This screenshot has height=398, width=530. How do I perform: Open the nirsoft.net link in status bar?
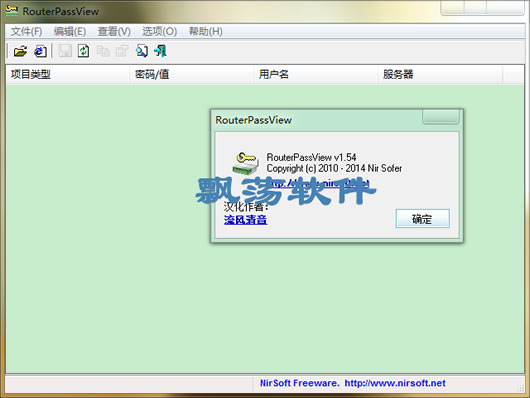(x=395, y=383)
